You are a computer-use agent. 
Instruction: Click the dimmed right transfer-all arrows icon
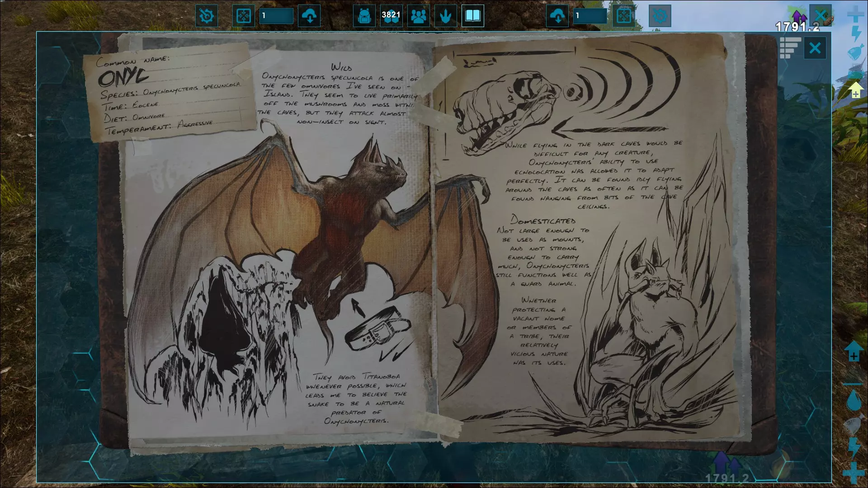point(624,16)
